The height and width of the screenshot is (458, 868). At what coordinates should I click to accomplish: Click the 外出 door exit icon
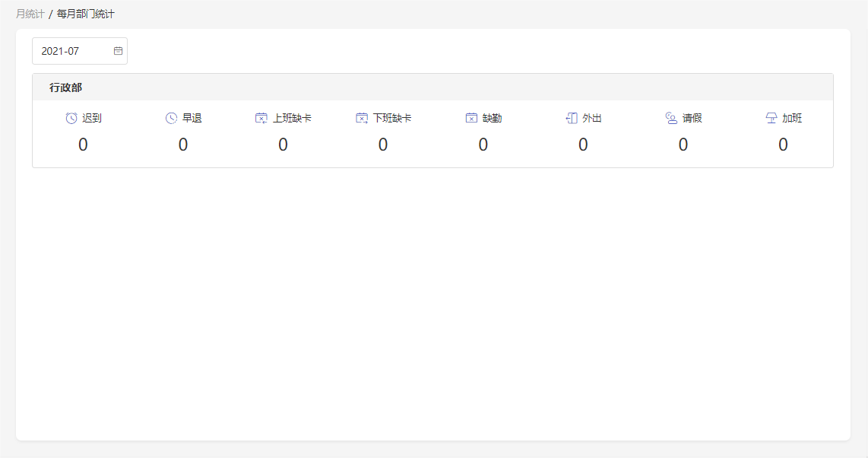point(572,118)
